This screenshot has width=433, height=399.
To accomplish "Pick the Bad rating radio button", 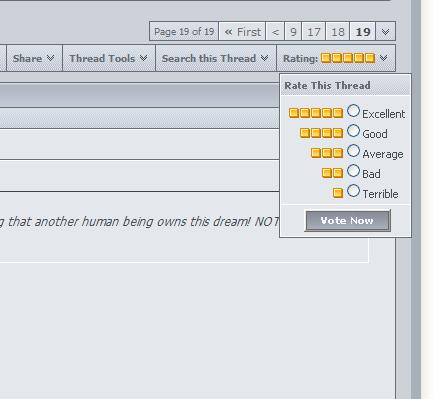I will pyautogui.click(x=353, y=171).
